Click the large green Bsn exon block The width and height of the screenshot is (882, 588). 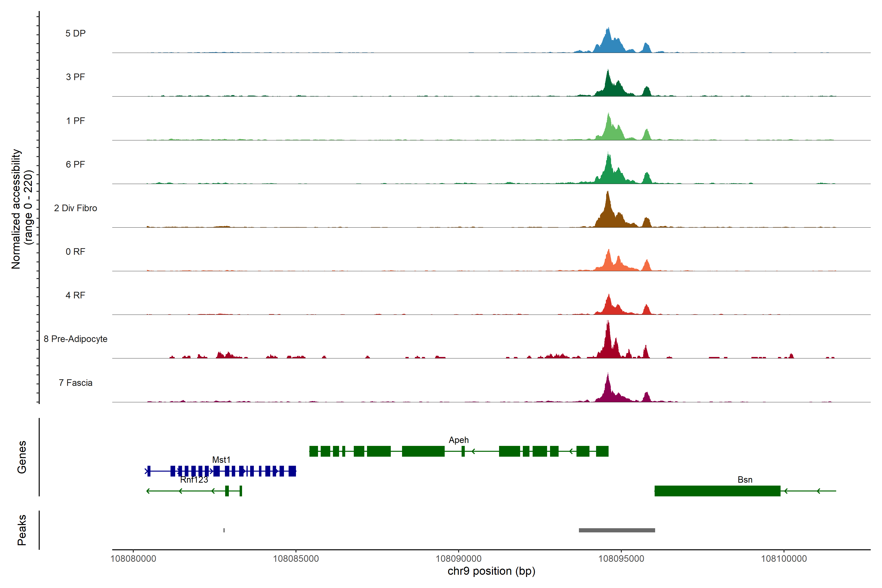[717, 490]
